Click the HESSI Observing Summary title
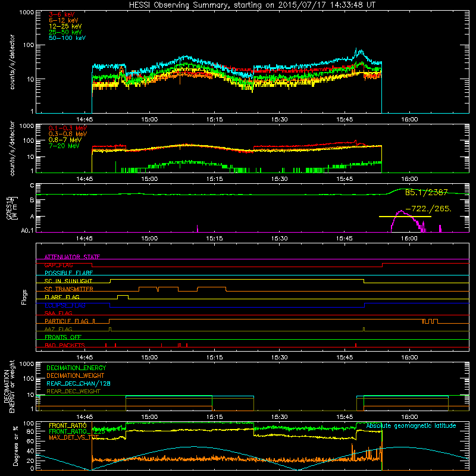The width and height of the screenshot is (476, 476). (x=252, y=5)
